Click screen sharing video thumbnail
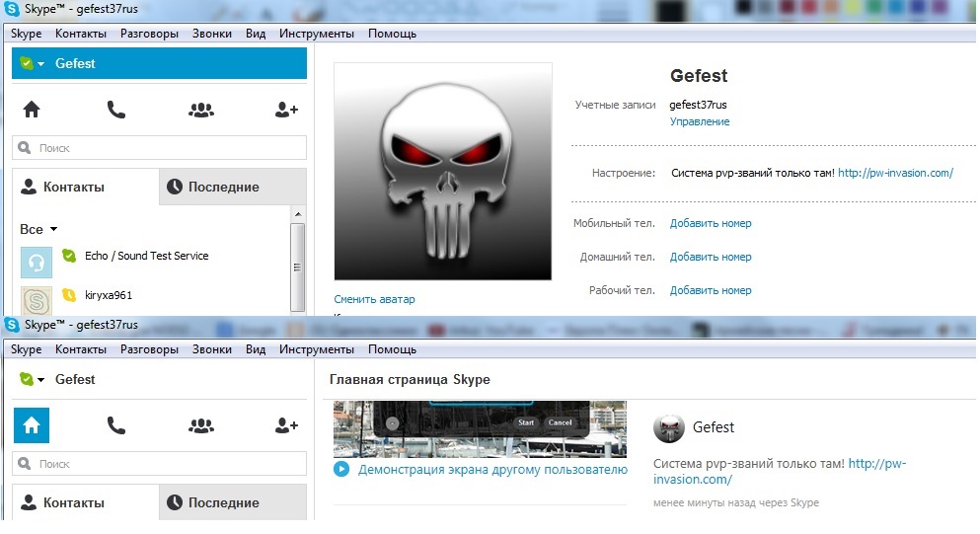This screenshot has height=534, width=980. pos(480,429)
